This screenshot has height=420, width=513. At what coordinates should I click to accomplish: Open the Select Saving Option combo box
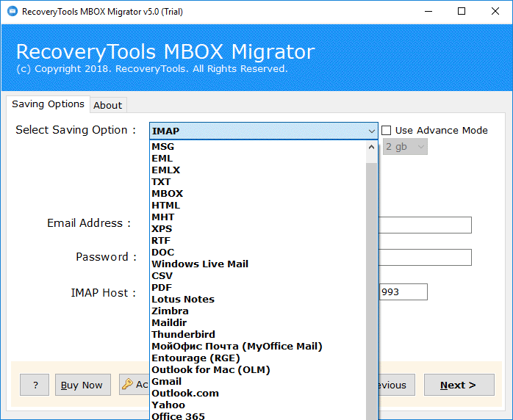tap(264, 131)
